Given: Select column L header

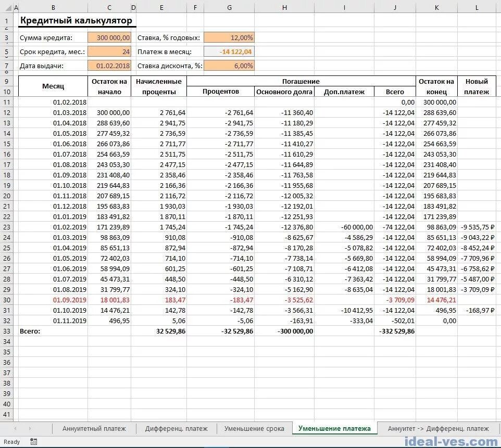Looking at the screenshot, I should 477,8.
